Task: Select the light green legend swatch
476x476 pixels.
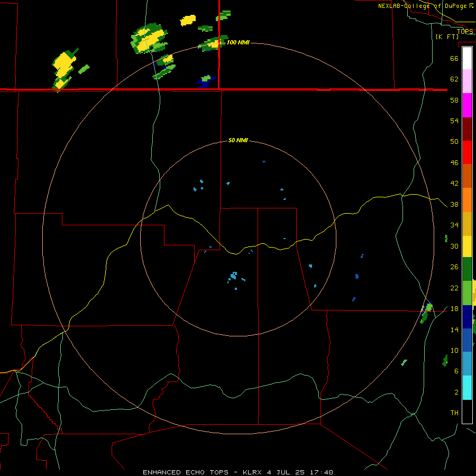Action: [467, 293]
